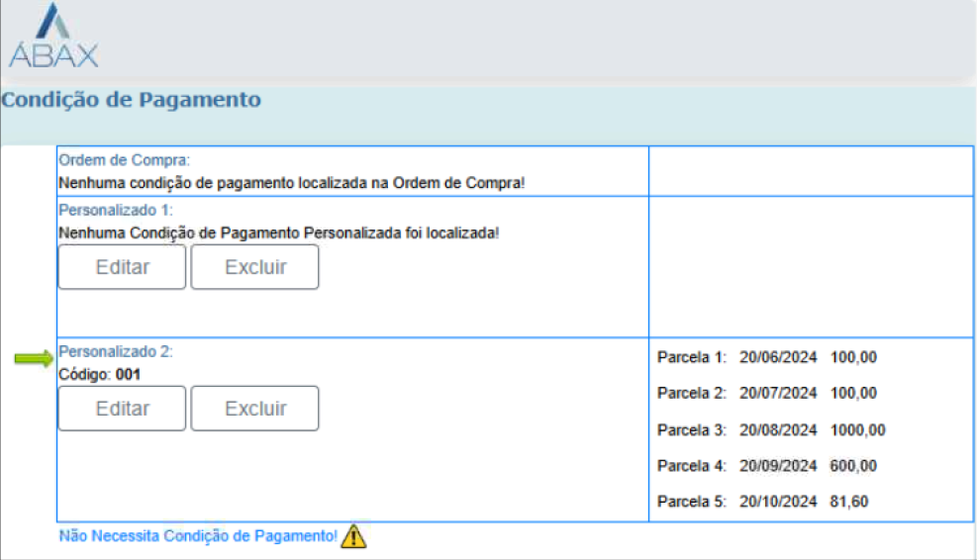The width and height of the screenshot is (977, 560).
Task: Select the Parcela 5 row with 81,60
Action: 763,502
